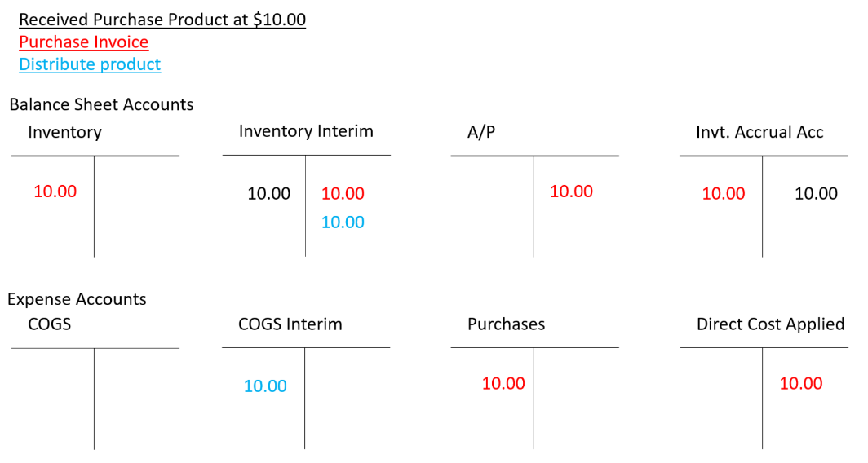Select the red 10.00 debit under Inventory
868x463 pixels.
[x=55, y=192]
